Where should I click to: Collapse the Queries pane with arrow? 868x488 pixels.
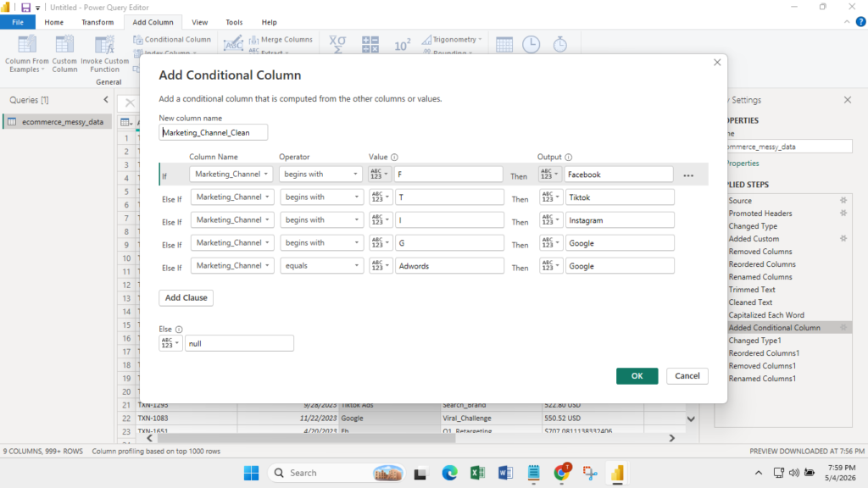(x=106, y=100)
